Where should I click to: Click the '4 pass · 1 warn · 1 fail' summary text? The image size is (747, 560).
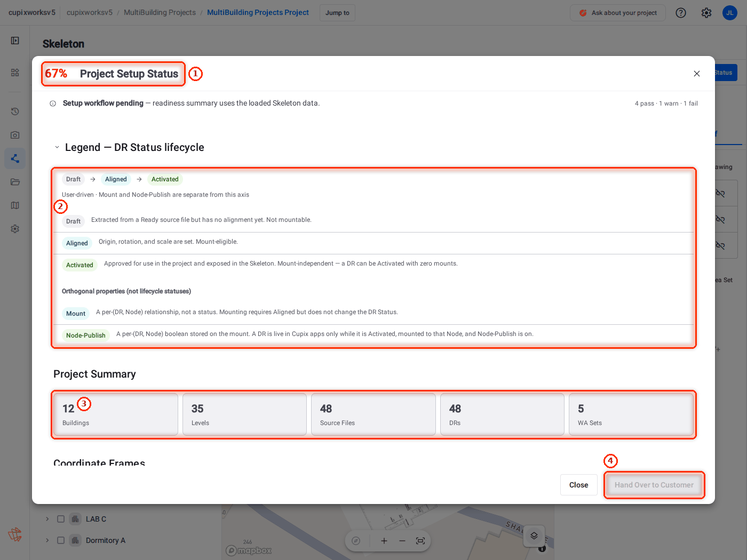(x=666, y=103)
